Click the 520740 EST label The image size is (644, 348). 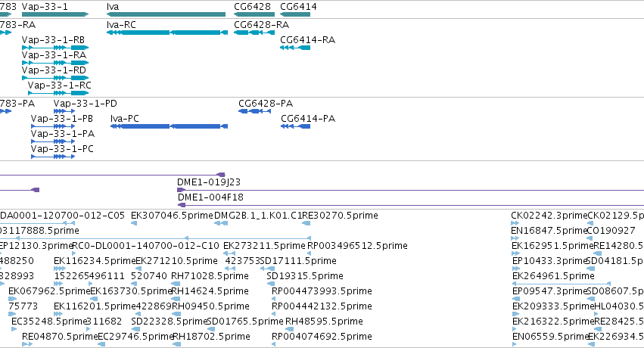(148, 276)
